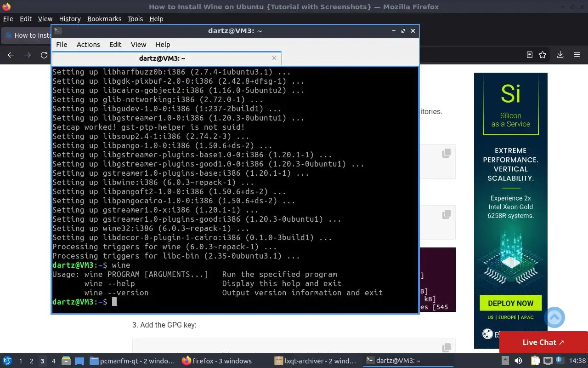Select the 'How to Install' Firefox tab
Viewport: 588px width, 368px height.
pos(27,35)
